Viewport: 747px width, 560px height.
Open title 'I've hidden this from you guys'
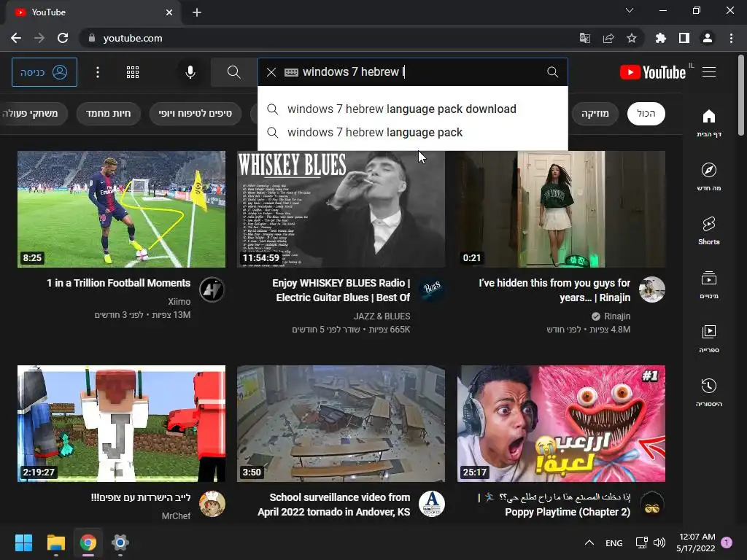[554, 290]
